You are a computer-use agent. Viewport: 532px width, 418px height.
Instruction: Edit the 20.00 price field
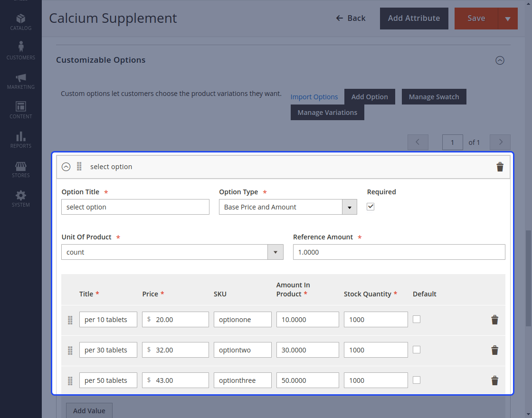click(175, 320)
